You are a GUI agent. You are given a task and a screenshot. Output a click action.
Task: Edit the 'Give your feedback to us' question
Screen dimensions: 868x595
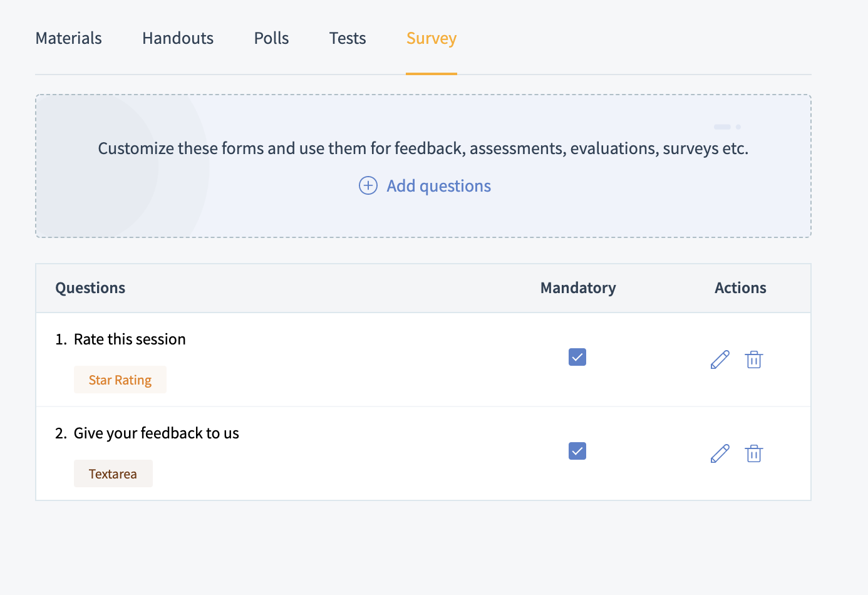[720, 453]
